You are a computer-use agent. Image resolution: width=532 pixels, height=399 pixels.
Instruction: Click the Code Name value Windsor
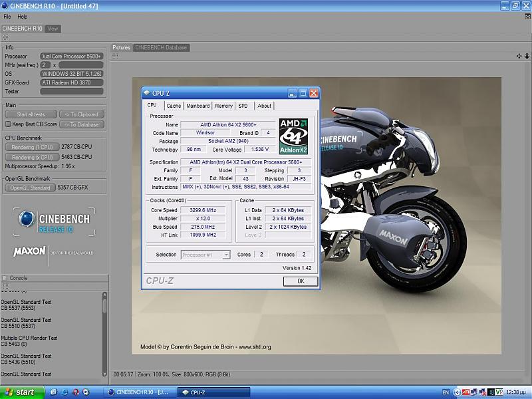pos(205,132)
